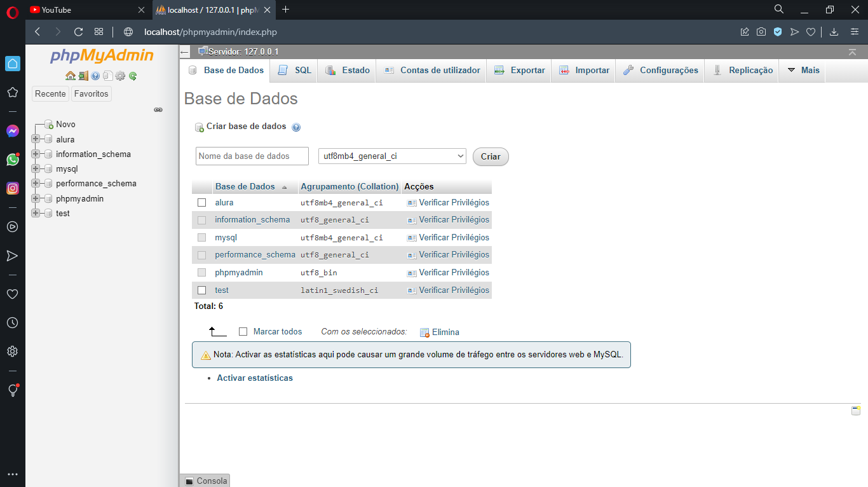Open the history clock icon in Opera sidebar
The height and width of the screenshot is (487, 868).
coord(12,323)
